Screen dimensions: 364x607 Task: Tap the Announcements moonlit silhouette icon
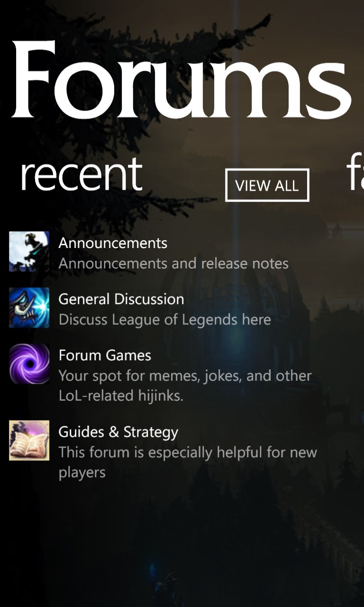click(x=29, y=251)
